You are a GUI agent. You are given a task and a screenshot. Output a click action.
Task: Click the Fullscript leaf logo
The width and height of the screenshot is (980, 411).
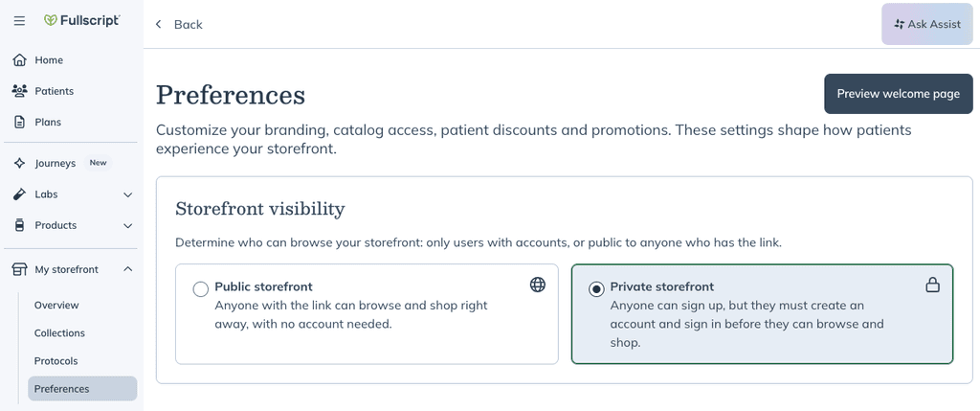point(51,21)
